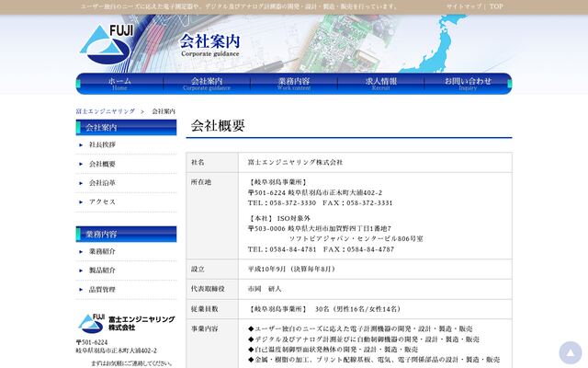588x368 pixels.
Task: Click the 〒501-6224 sidebar postal code
Action: [92, 342]
